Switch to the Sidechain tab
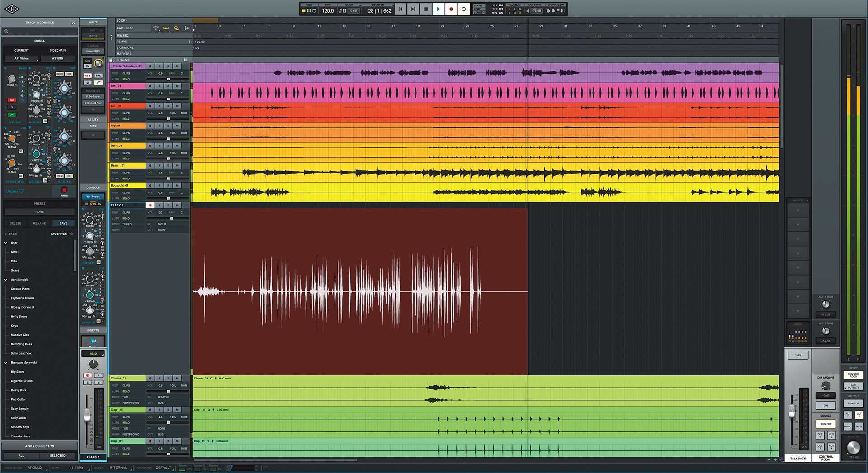 pos(57,50)
